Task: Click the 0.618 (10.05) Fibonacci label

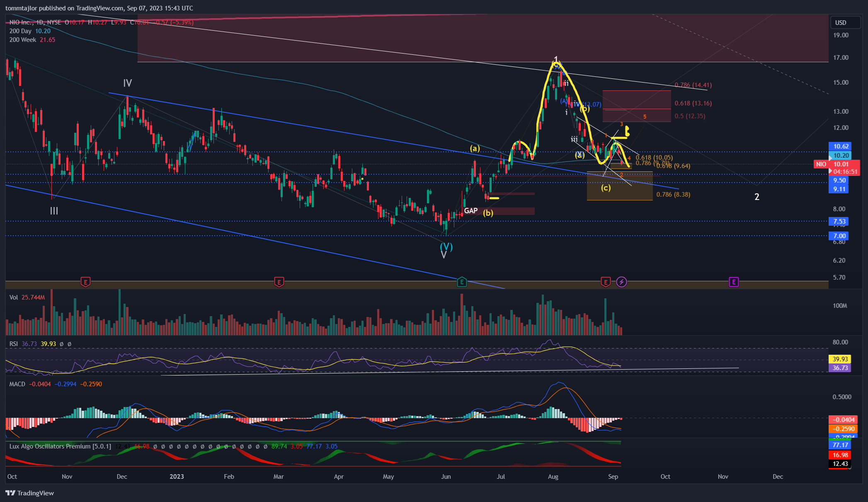Action: [654, 158]
